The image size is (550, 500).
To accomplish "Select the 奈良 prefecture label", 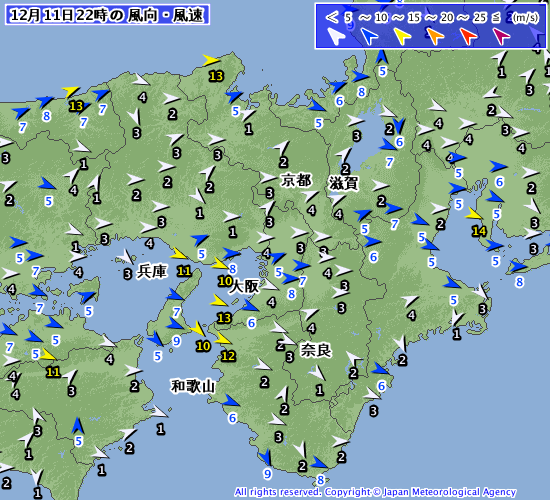I will 315,350.
